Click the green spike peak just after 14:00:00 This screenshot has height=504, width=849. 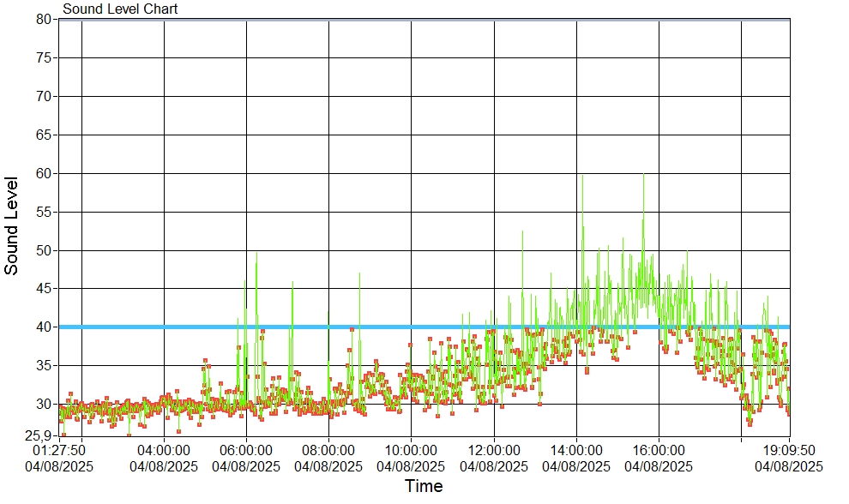[582, 176]
